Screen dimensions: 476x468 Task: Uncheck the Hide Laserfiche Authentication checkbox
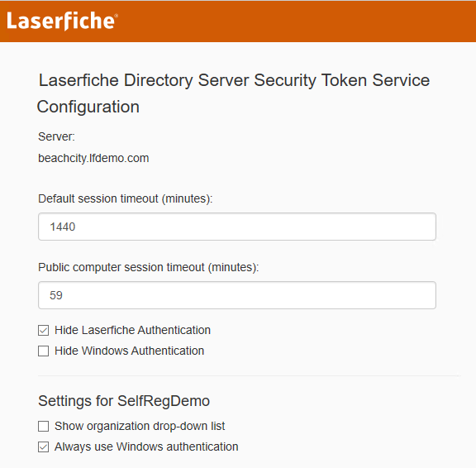point(44,330)
